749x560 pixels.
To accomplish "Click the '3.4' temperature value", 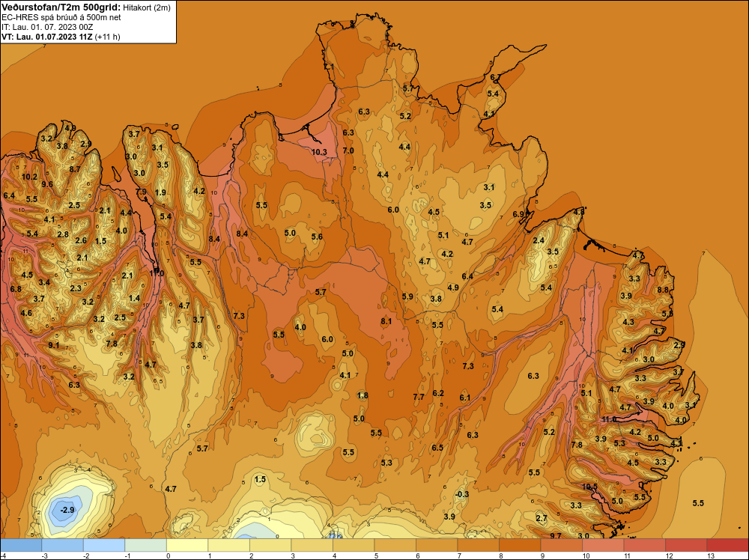I will [x=44, y=283].
